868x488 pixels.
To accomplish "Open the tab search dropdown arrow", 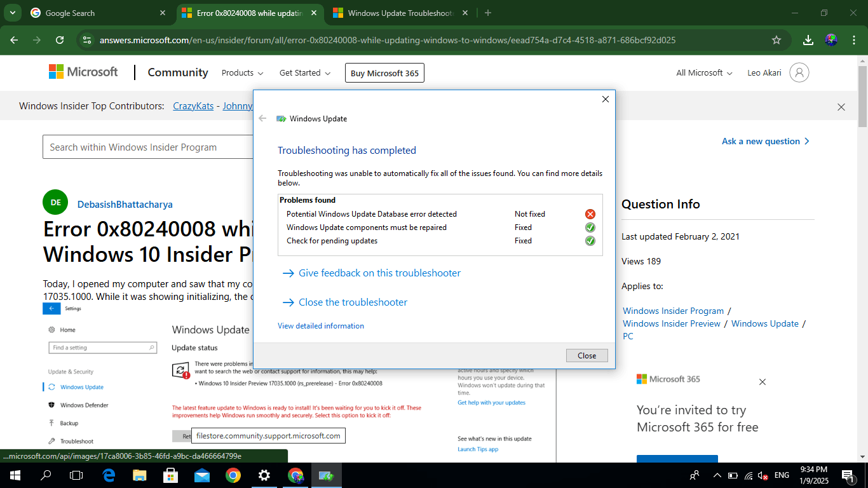I will tap(13, 13).
